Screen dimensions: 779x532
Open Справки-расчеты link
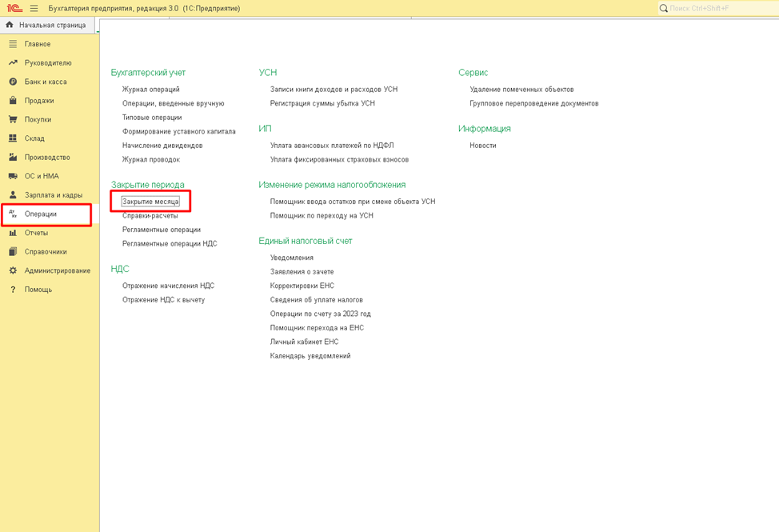(x=150, y=215)
